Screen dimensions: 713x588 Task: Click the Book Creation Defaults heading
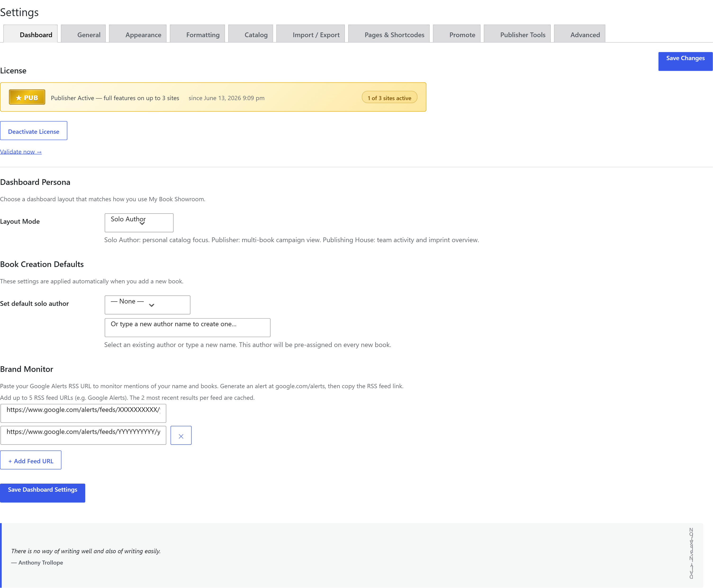point(42,264)
